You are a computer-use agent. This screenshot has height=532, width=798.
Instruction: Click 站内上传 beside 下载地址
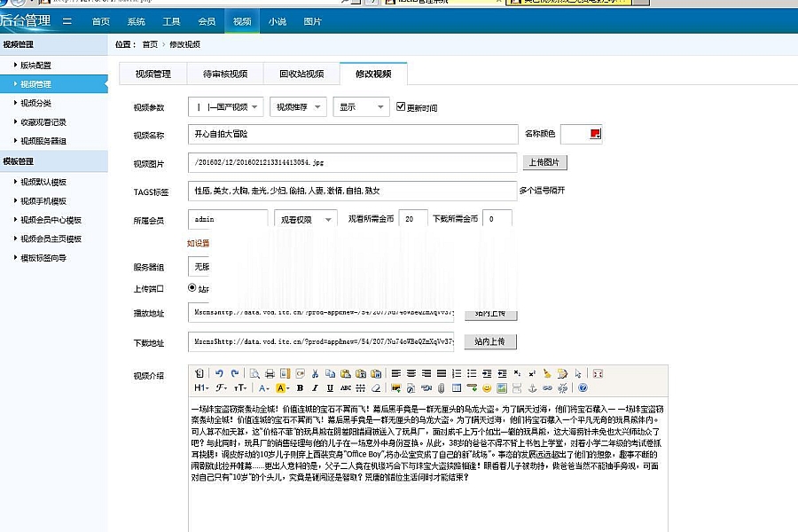pos(490,341)
